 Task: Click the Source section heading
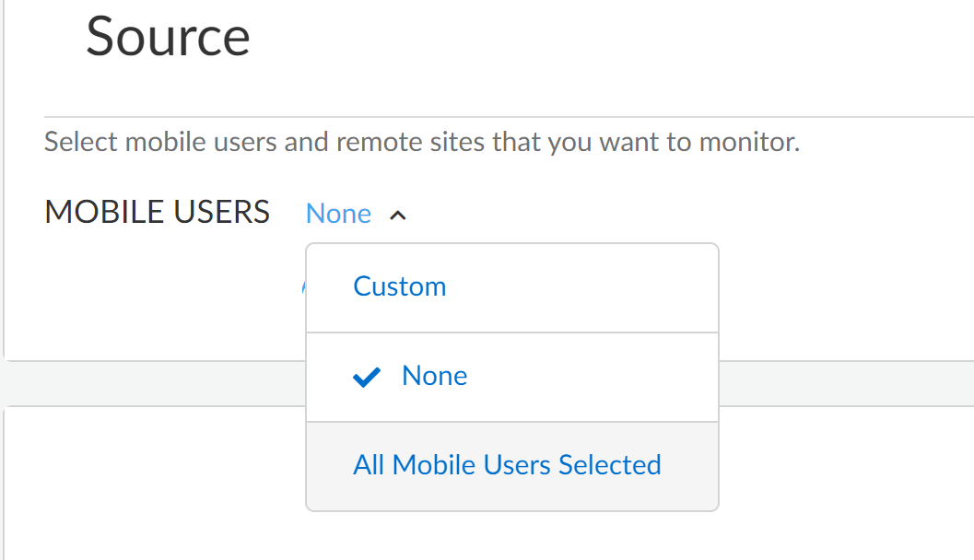[x=168, y=37]
